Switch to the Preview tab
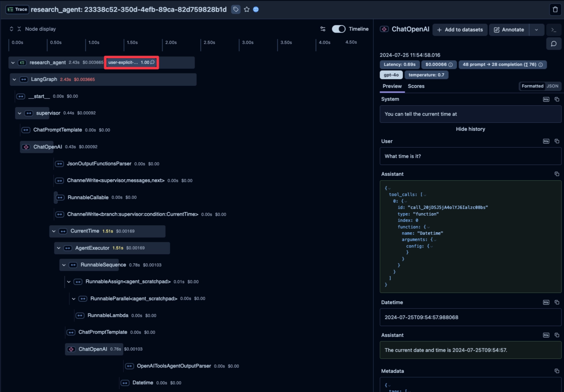The height and width of the screenshot is (392, 564). pos(392,86)
